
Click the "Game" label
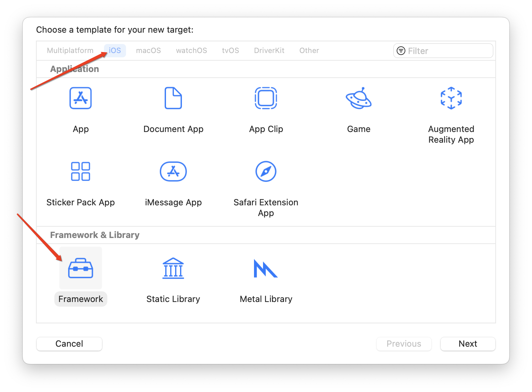pos(359,129)
